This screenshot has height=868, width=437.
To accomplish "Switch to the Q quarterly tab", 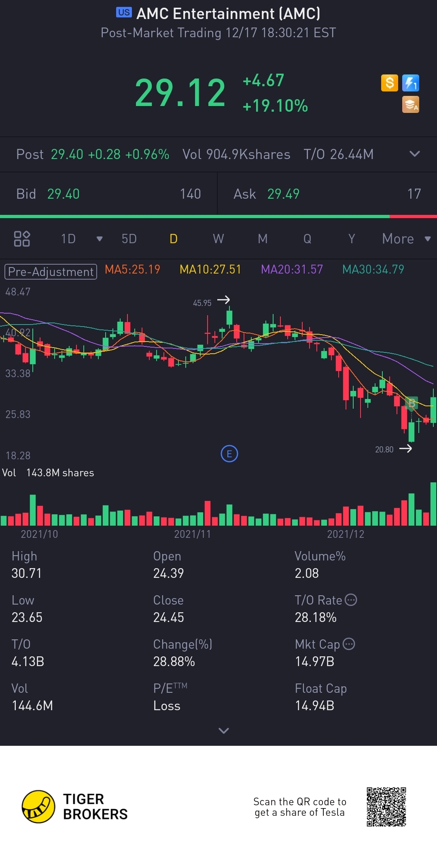I will pyautogui.click(x=308, y=239).
